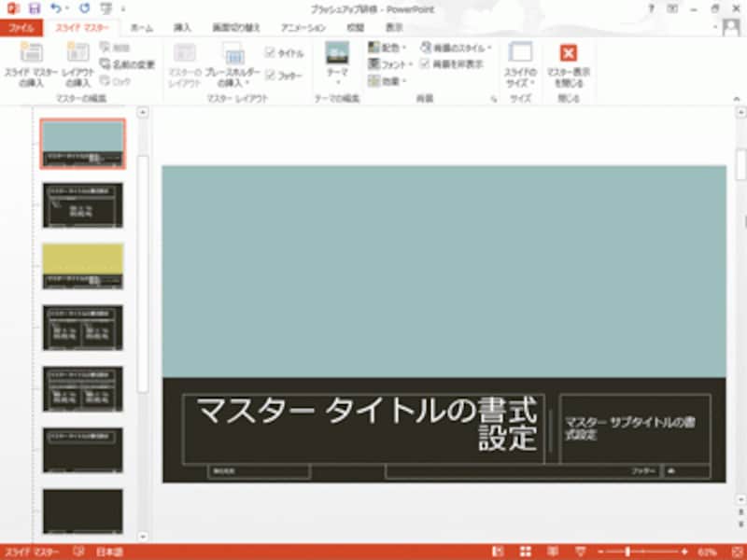The image size is (747, 560).
Task: Open the background group dialog launcher
Action: point(494,99)
